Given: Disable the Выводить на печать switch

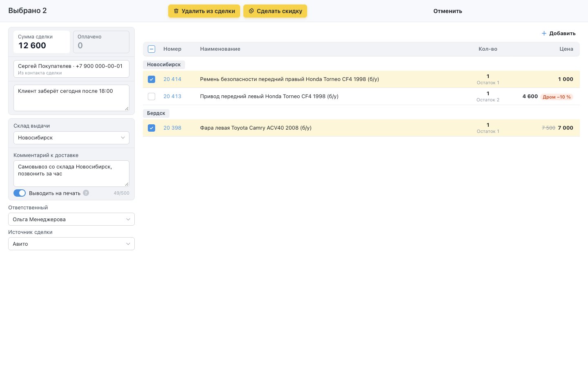Looking at the screenshot, I should 20,193.
